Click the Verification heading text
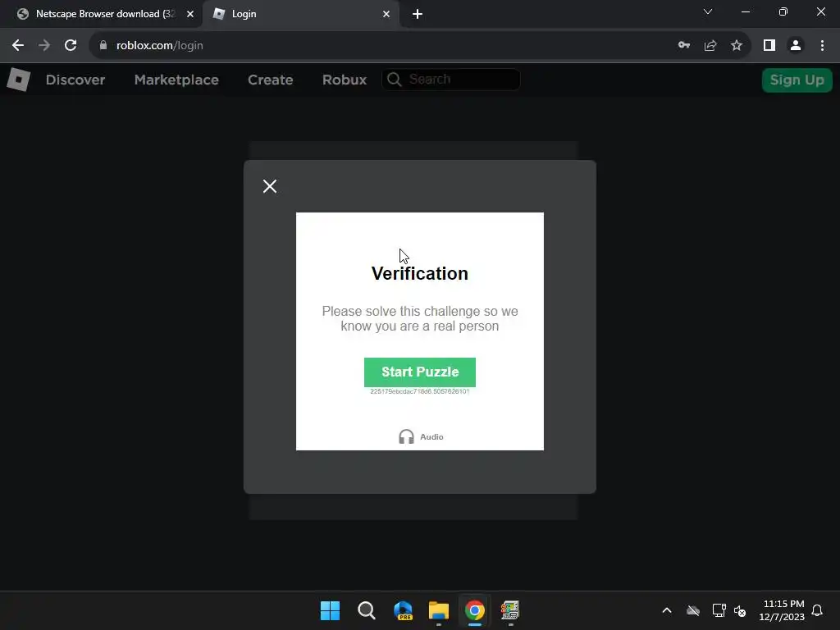 pos(419,273)
